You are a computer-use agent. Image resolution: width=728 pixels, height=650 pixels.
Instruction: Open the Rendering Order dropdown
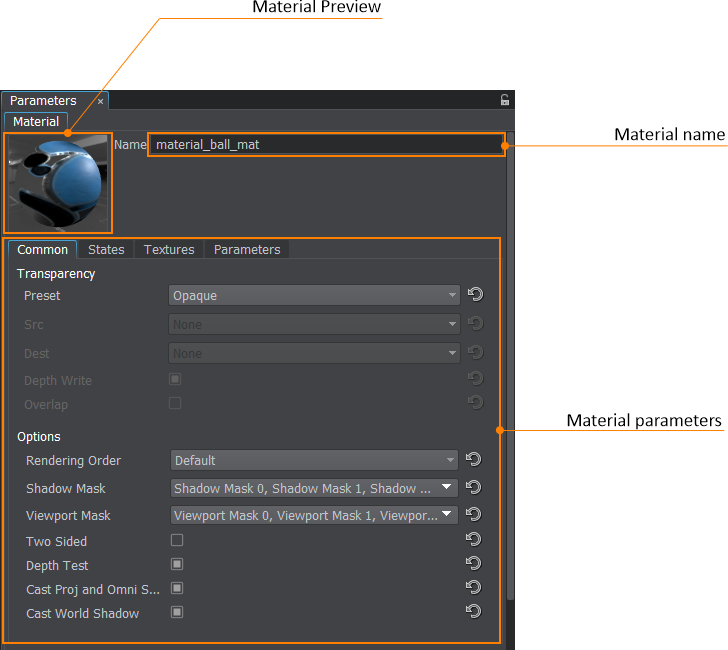pyautogui.click(x=314, y=460)
